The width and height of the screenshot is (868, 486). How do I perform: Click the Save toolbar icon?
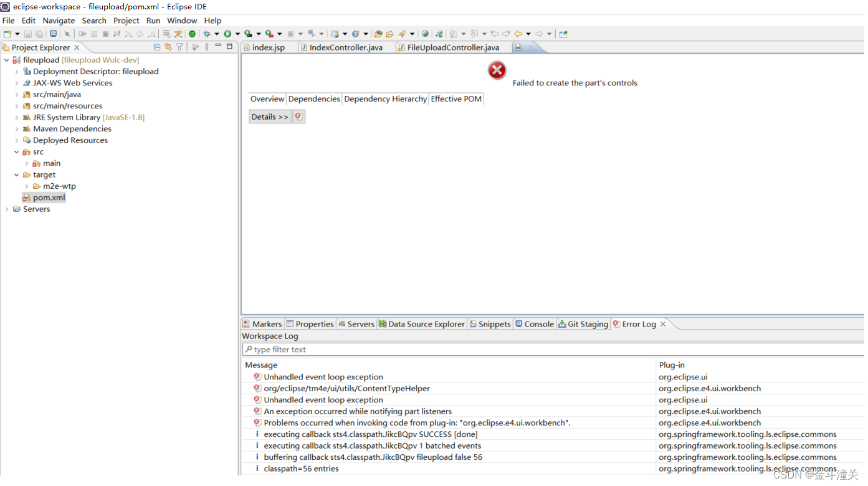27,34
